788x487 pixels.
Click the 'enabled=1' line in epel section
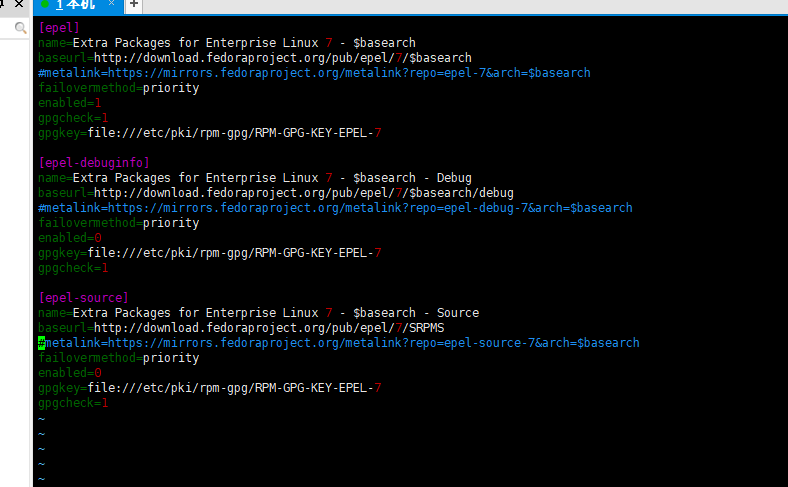(70, 103)
